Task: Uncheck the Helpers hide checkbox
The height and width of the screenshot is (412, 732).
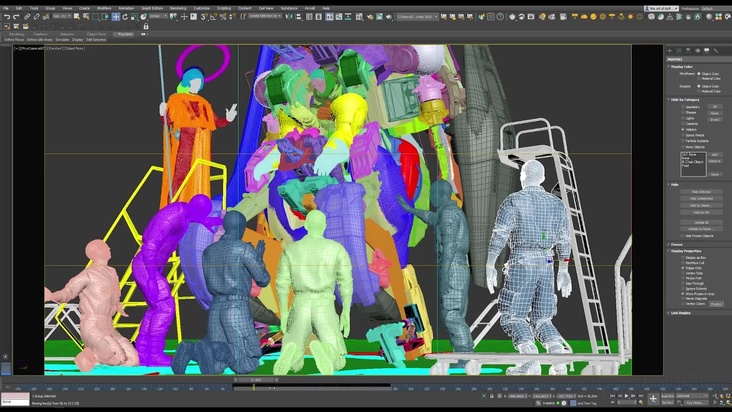Action: click(683, 129)
